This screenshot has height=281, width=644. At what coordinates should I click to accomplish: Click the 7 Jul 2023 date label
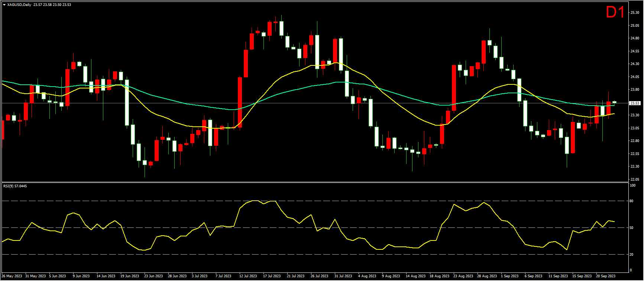pos(224,276)
